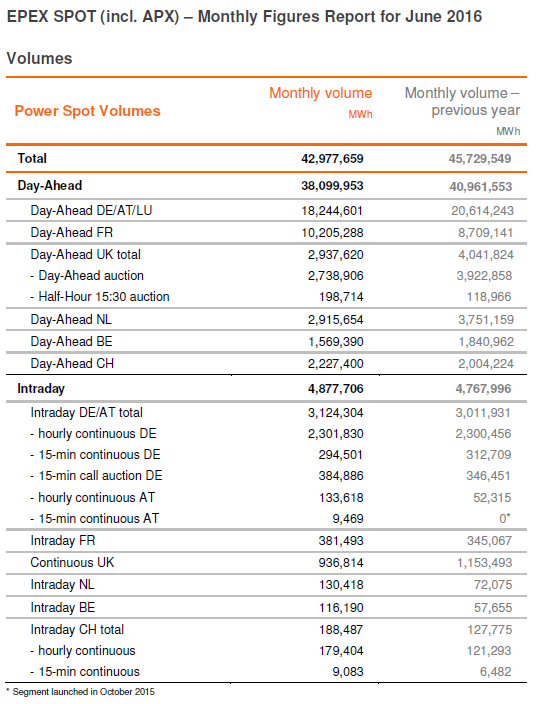Viewport: 539px width, 704px height.
Task: Select the Volumes section heading
Action: (40, 58)
